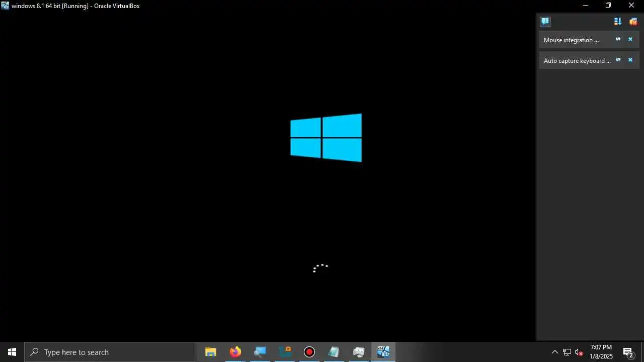Expand the Auto capture keyboard notification text
644x362 pixels.
[577, 61]
